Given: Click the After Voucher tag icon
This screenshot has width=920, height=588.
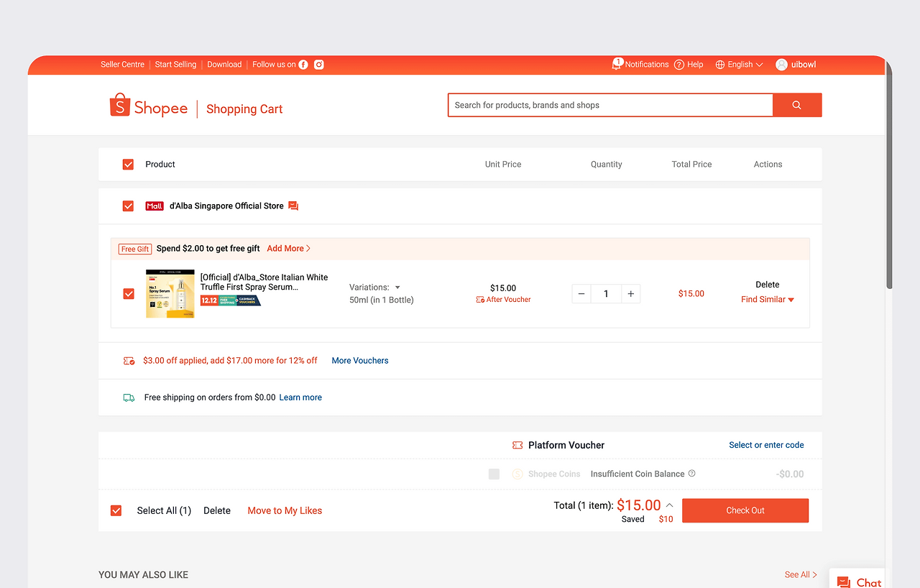Looking at the screenshot, I should pos(480,300).
